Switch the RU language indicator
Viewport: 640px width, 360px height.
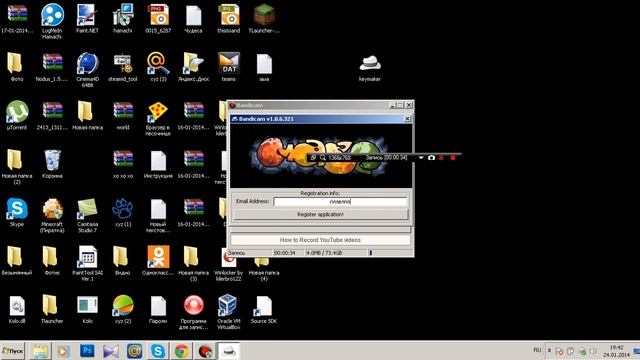[x=537, y=350]
